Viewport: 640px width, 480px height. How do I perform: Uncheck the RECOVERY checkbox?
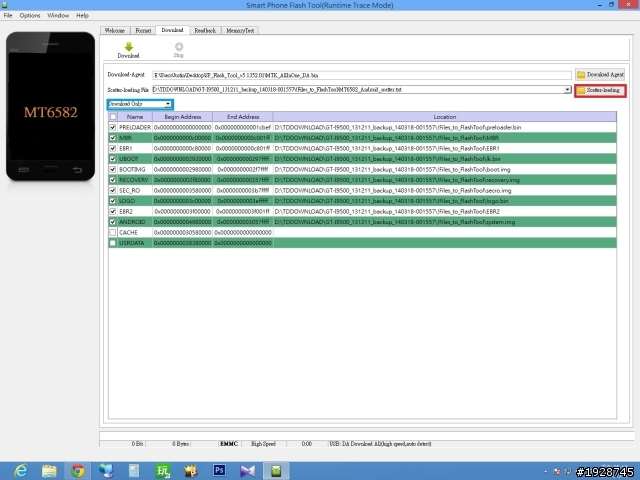tap(113, 180)
